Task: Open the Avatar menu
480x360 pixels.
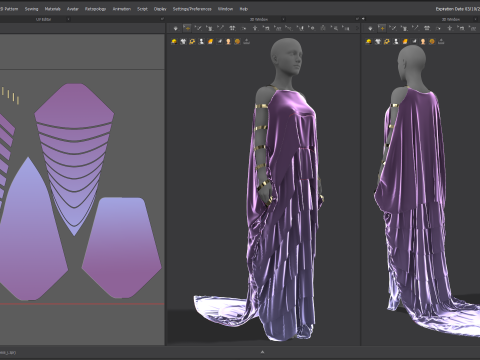Action: coord(72,9)
